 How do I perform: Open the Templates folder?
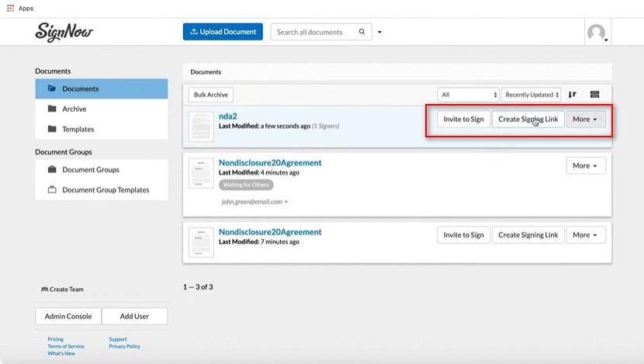(x=78, y=130)
